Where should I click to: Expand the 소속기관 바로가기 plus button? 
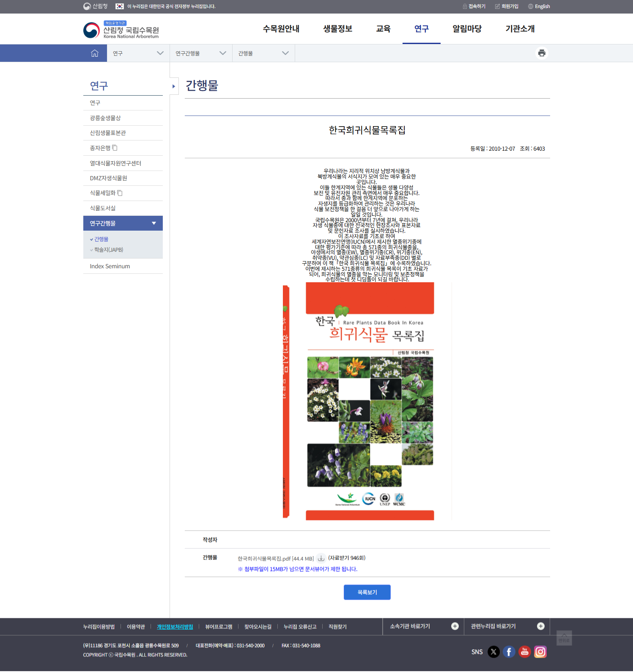point(455,626)
